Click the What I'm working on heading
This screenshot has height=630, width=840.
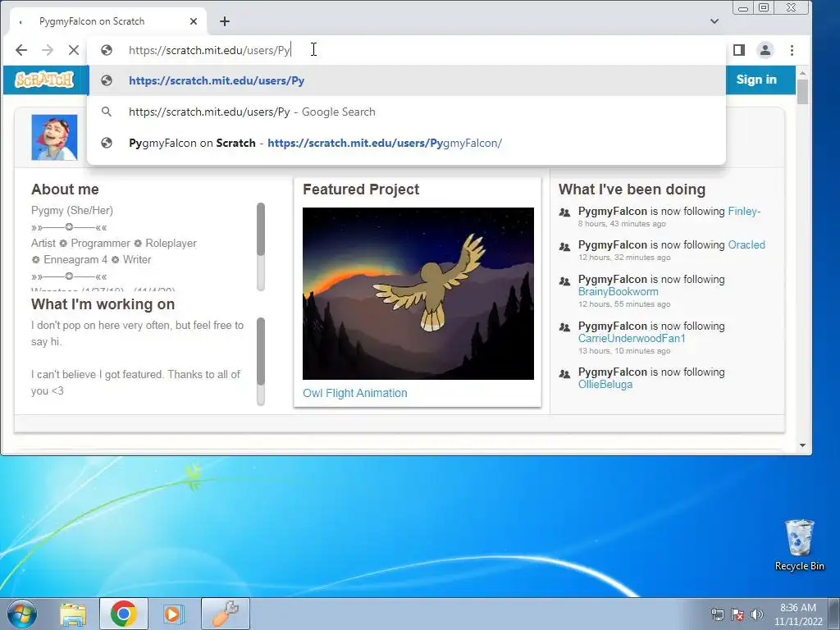point(103,304)
